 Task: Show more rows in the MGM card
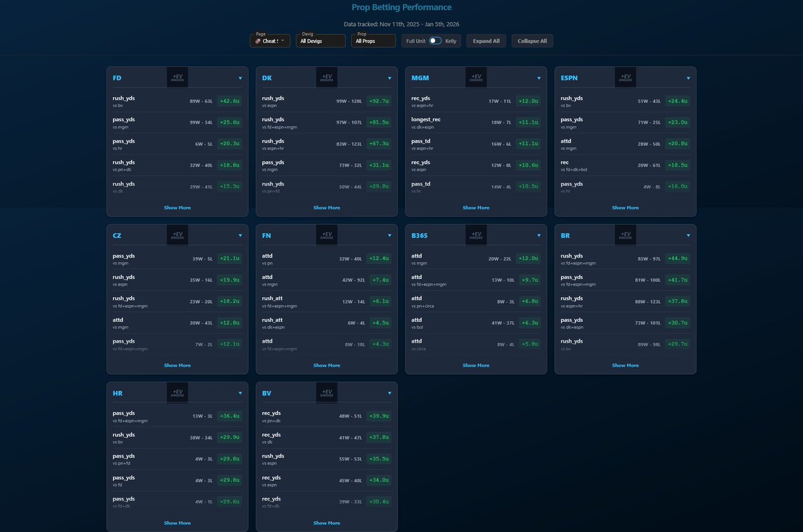coord(476,207)
